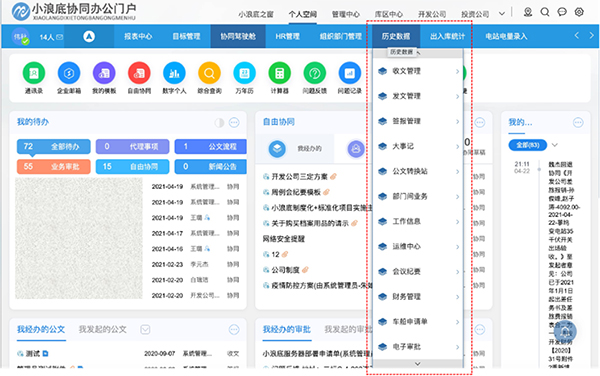Click the purple person icon in 自由协同 panel
600x376 pixels.
pos(355,148)
